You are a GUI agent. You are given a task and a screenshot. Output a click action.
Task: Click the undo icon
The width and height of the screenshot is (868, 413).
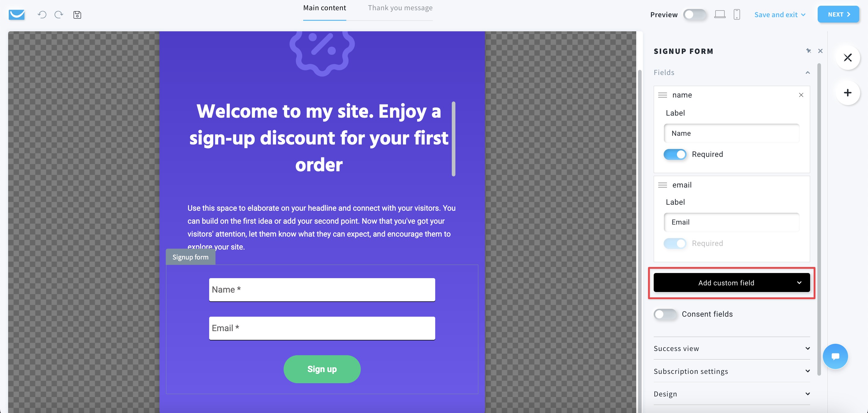tap(42, 14)
